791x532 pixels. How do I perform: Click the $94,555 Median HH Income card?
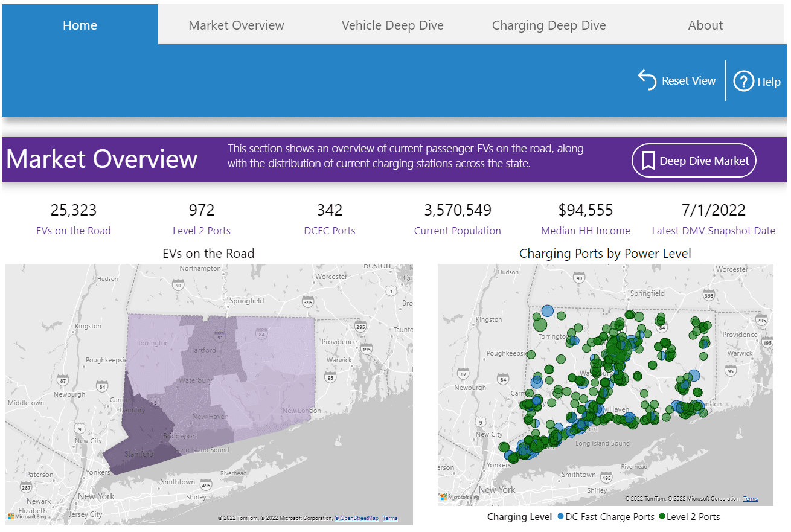coord(585,219)
